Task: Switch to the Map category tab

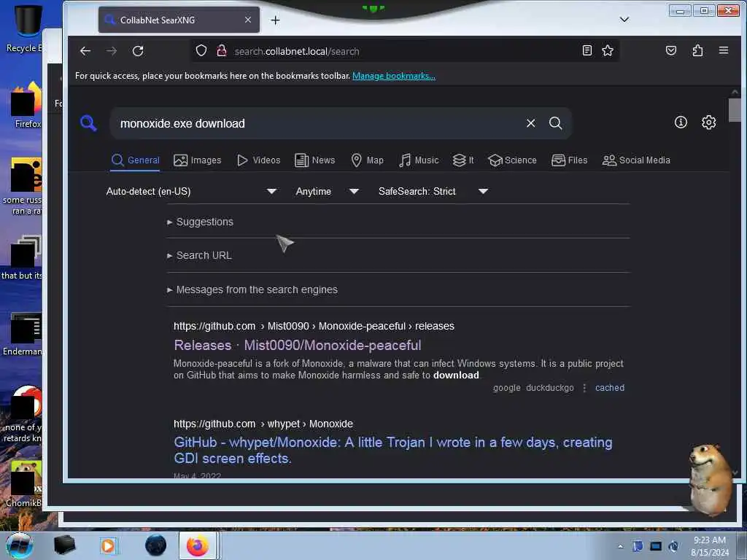Action: (x=368, y=160)
